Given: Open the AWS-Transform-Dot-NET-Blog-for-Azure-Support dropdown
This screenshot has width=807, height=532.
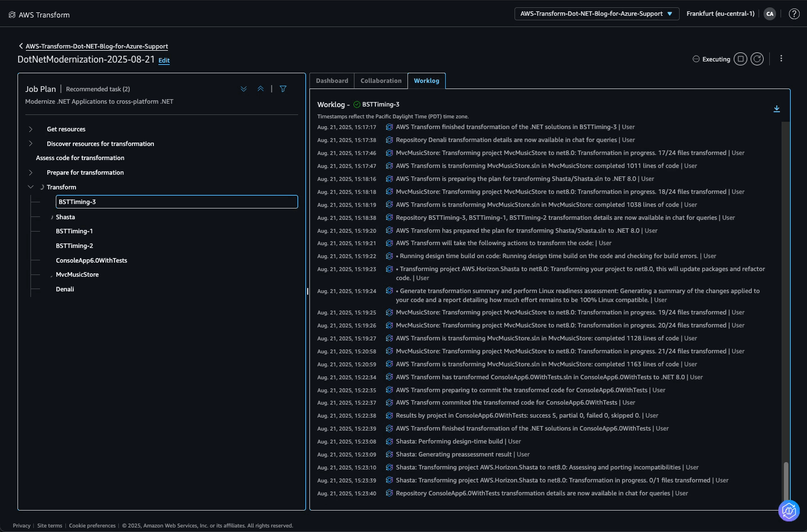Looking at the screenshot, I should [x=596, y=14].
